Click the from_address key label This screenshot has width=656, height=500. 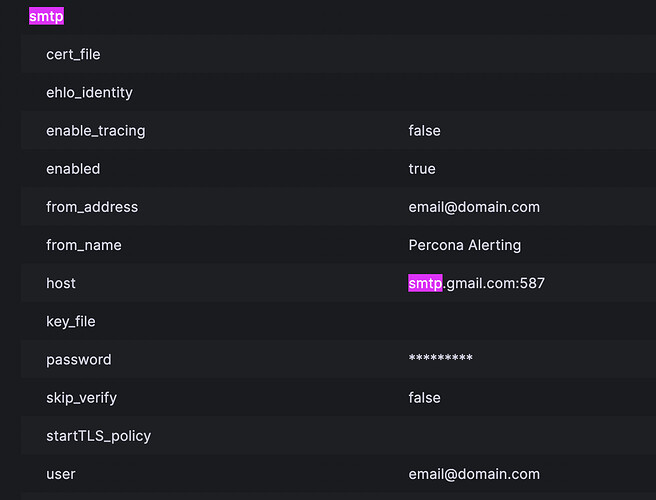pyautogui.click(x=92, y=207)
